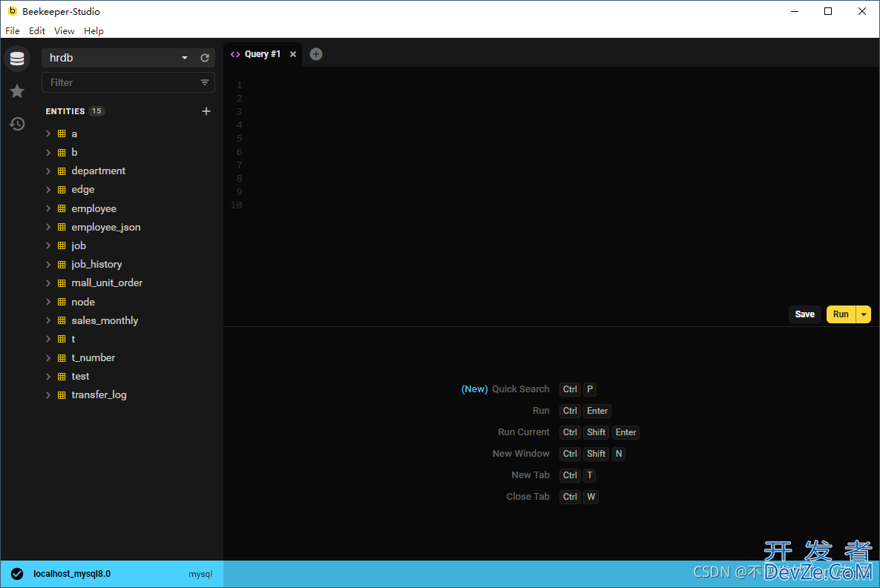The width and height of the screenshot is (880, 588).
Task: Expand the sales_monthly table columns
Action: pyautogui.click(x=48, y=320)
